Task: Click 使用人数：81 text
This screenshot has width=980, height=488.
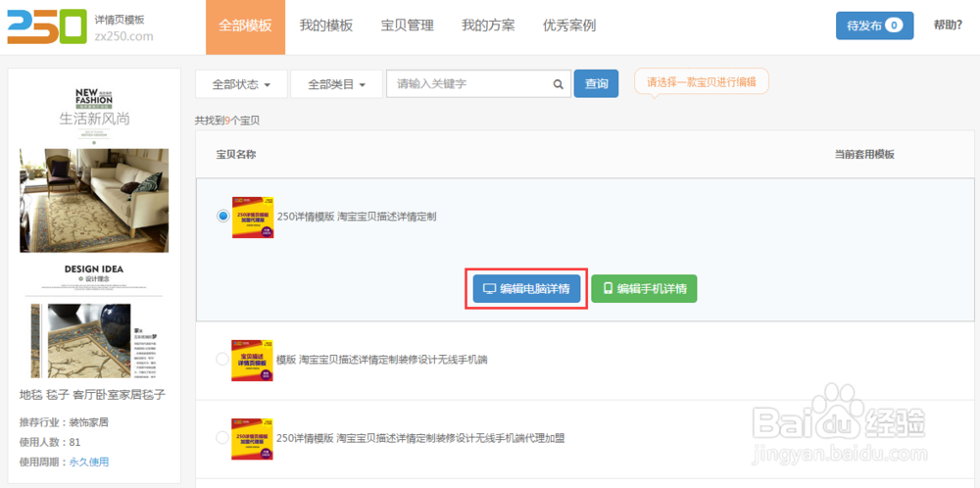Action: [50, 442]
